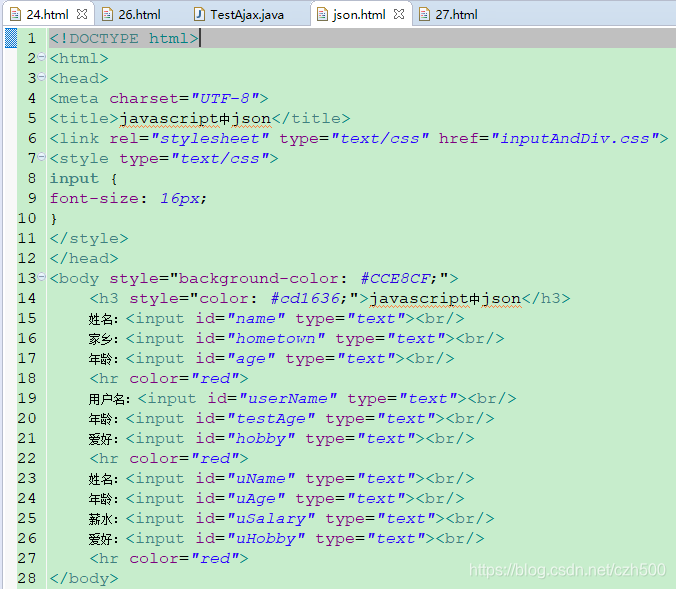
Task: Click the id "userName" attribute value
Action: 288,398
